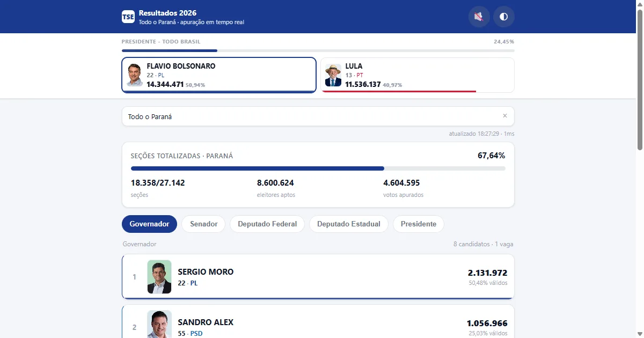This screenshot has height=338, width=644.
Task: Click the 55 · PSD party label
Action: click(x=190, y=334)
